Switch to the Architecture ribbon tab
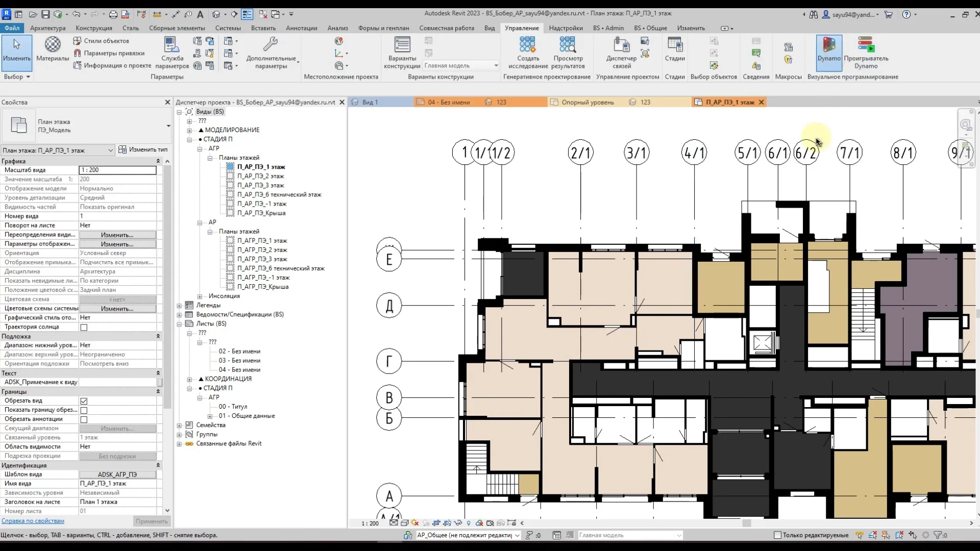Image resolution: width=980 pixels, height=551 pixels. point(48,28)
